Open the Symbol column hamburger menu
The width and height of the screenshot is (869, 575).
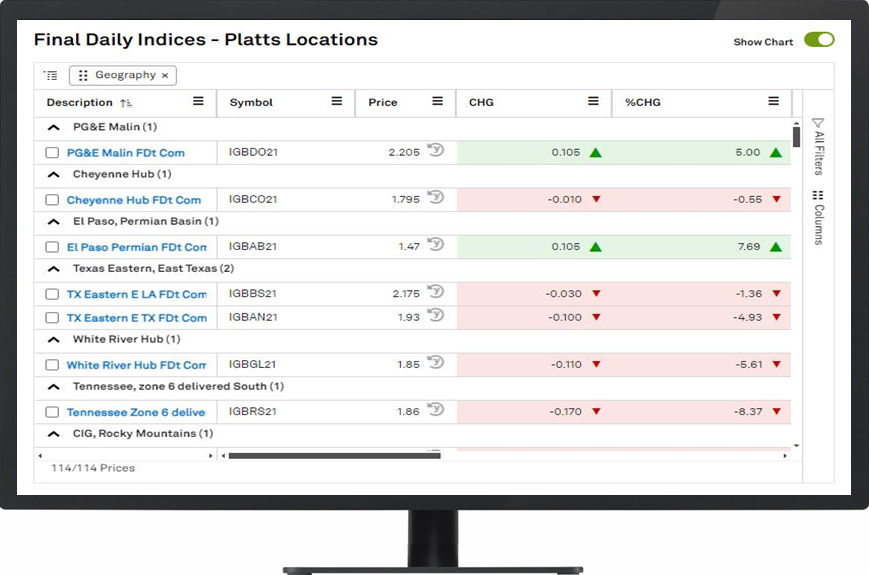[337, 102]
